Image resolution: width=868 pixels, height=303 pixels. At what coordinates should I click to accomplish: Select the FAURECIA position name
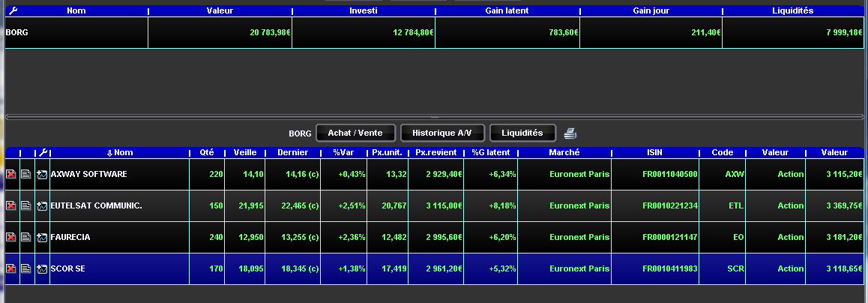[x=70, y=237]
